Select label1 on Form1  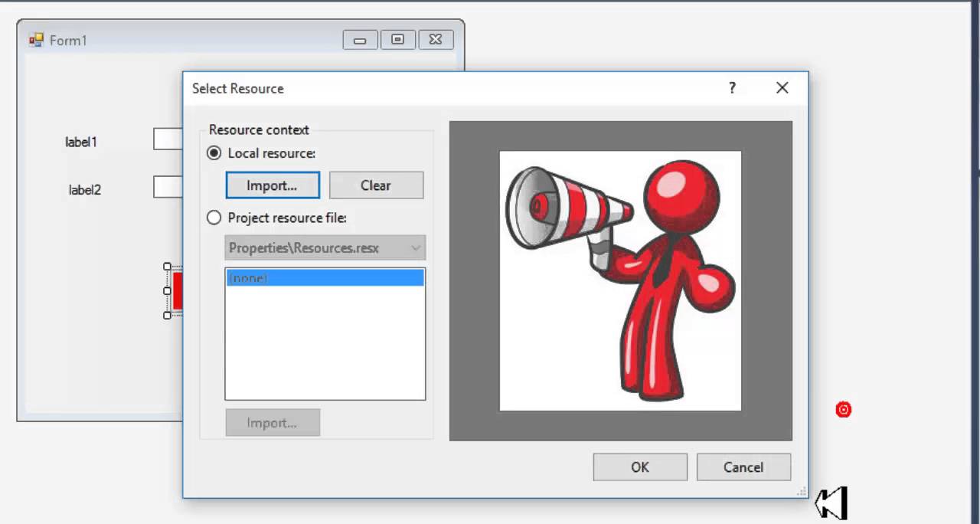point(81,142)
